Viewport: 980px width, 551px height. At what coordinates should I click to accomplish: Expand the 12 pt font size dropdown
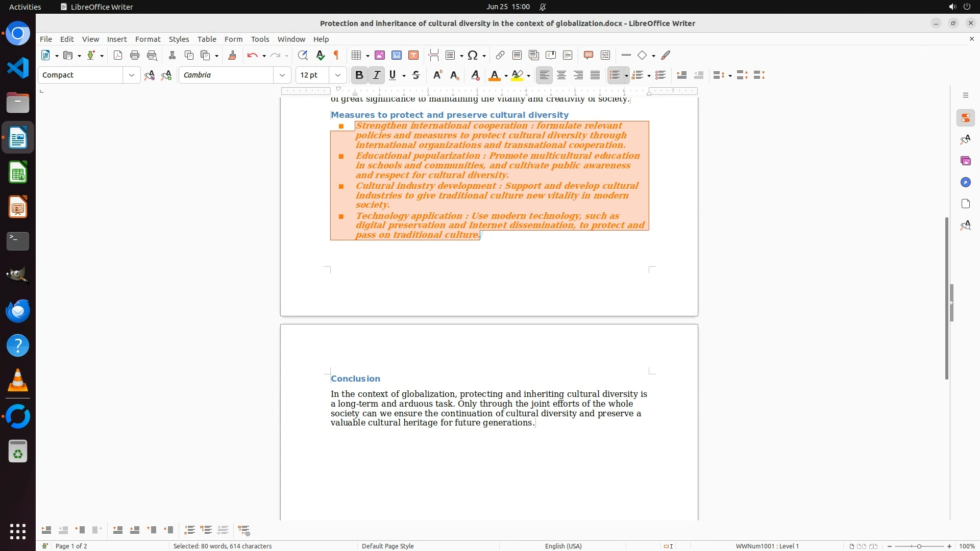click(x=338, y=76)
